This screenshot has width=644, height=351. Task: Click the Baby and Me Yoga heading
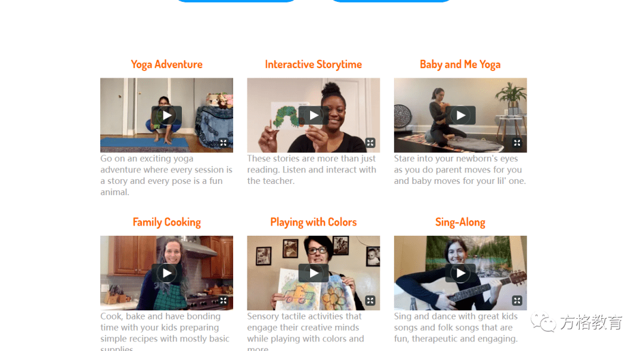460,64
